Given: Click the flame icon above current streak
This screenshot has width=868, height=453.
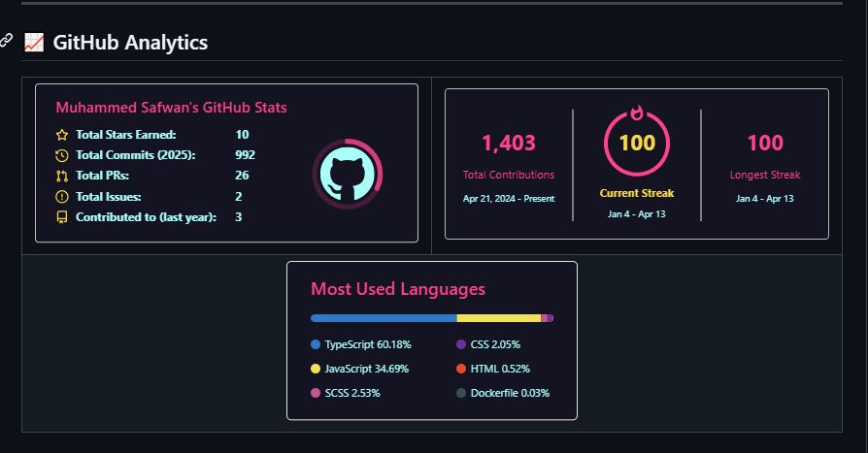Looking at the screenshot, I should [637, 113].
